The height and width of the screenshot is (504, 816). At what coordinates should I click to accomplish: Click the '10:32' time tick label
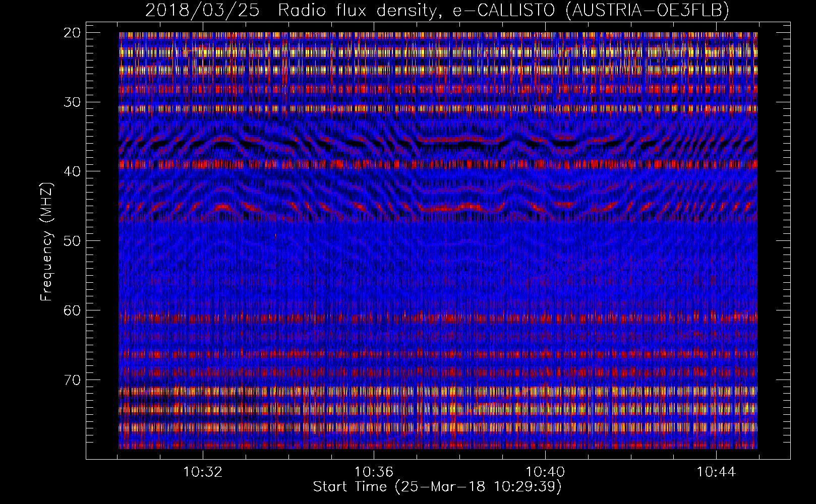[203, 472]
